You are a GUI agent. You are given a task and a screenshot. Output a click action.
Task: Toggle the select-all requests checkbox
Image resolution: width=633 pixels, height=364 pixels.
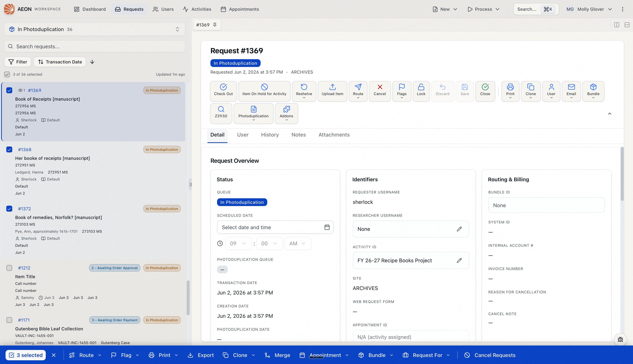(x=7, y=75)
